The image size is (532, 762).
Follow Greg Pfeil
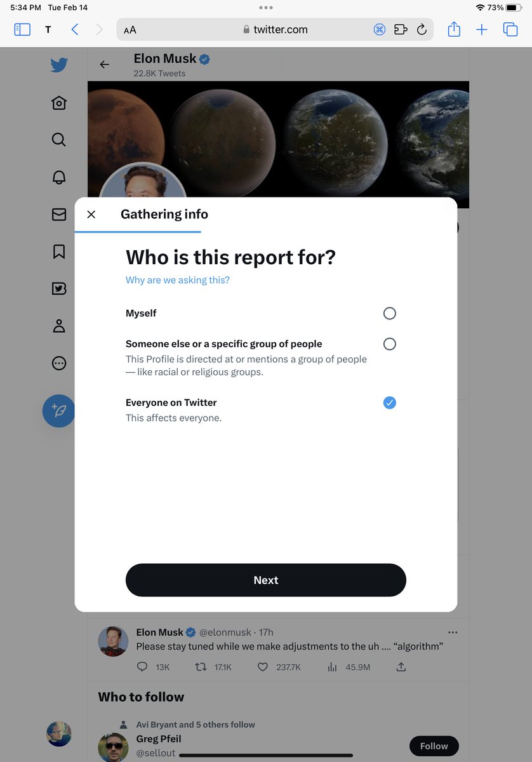[434, 746]
